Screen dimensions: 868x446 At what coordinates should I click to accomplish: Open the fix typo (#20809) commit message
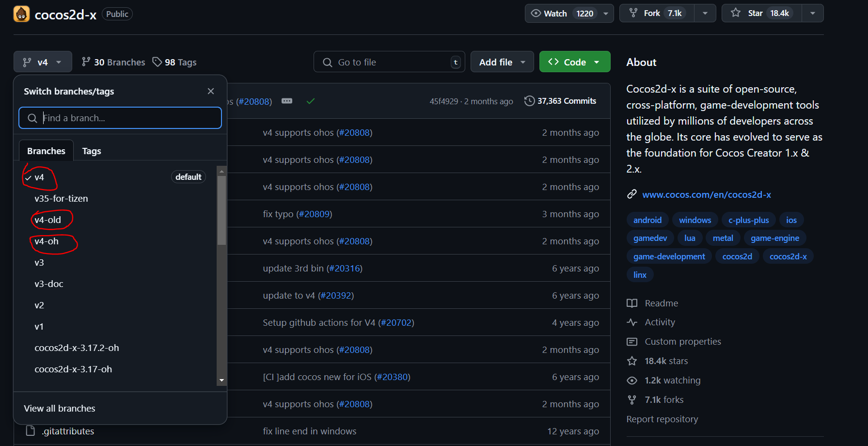(298, 214)
